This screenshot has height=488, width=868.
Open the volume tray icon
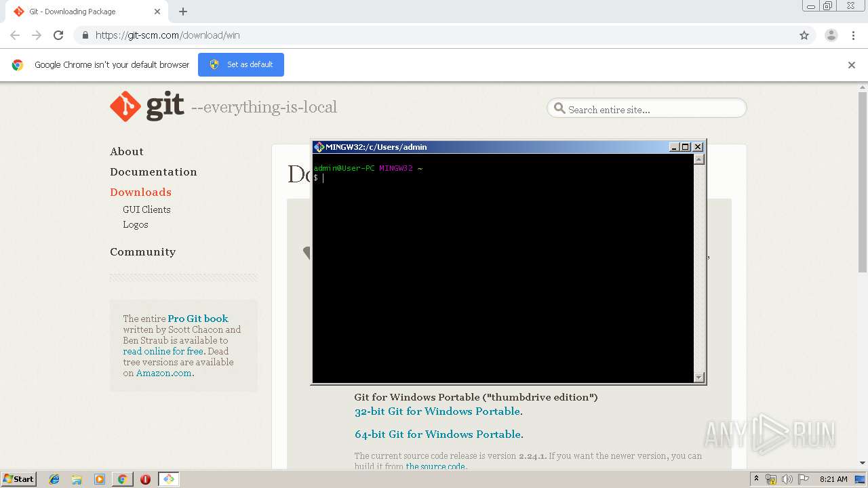click(x=787, y=479)
